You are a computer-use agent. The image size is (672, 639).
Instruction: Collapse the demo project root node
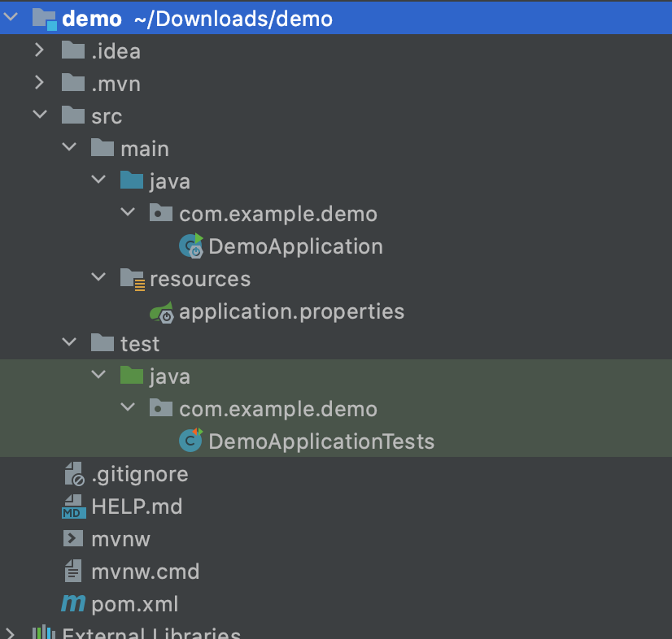tap(11, 17)
